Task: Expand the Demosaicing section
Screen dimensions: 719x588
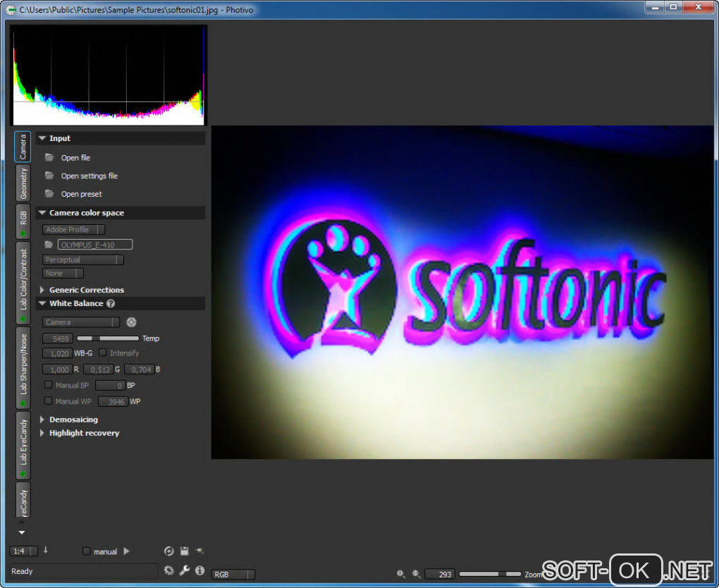Action: (x=42, y=419)
